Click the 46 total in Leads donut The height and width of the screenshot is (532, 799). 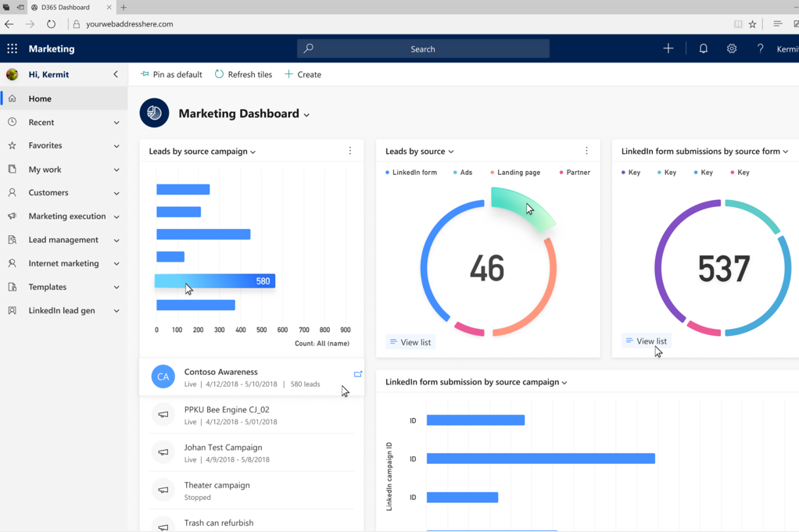[487, 268]
